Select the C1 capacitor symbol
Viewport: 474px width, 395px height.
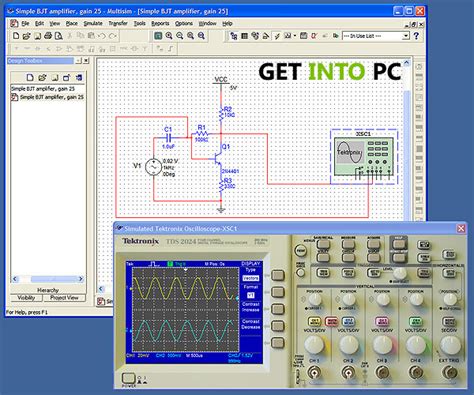pyautogui.click(x=168, y=137)
